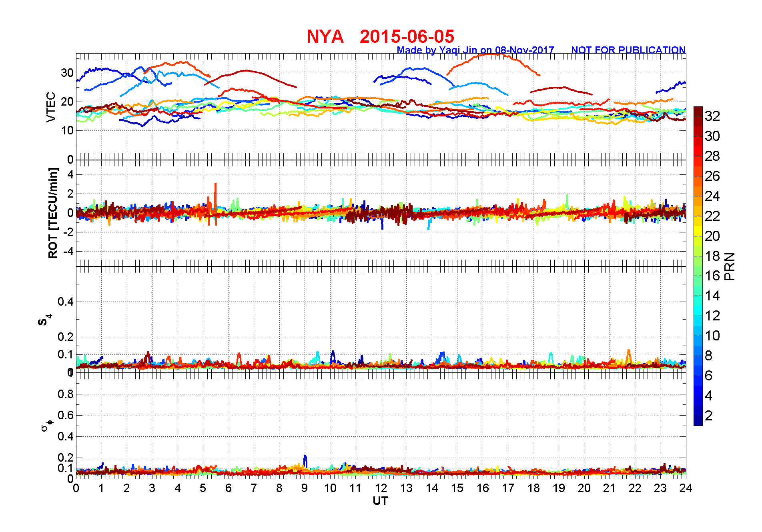Viewport: 762px width, 532px height.
Task: Click the dark red top of the PRN colorbar
Action: (698, 111)
